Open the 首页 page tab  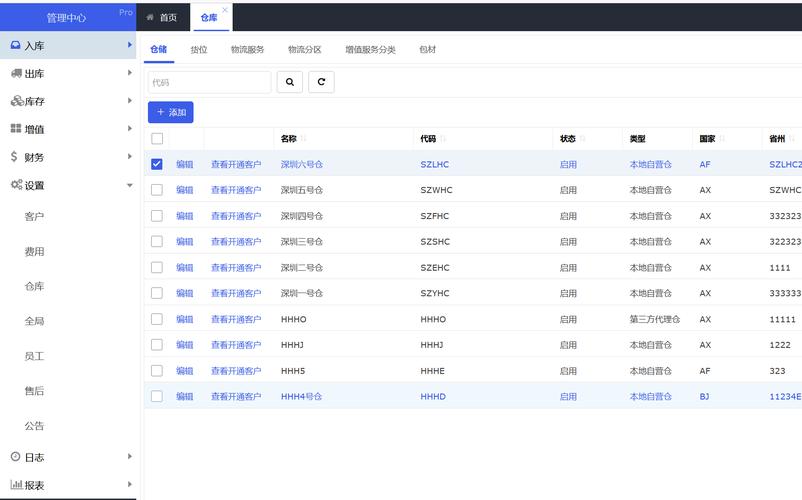[x=163, y=17]
